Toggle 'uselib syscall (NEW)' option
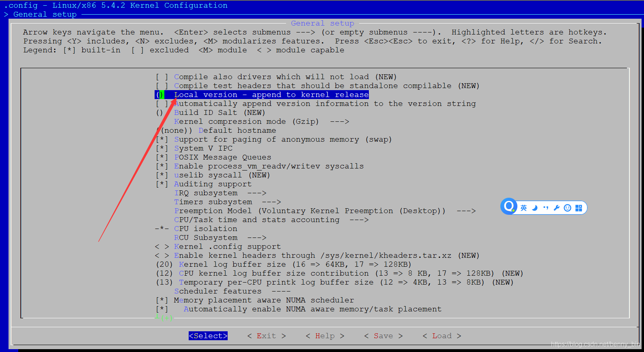The height and width of the screenshot is (352, 644). (x=213, y=175)
